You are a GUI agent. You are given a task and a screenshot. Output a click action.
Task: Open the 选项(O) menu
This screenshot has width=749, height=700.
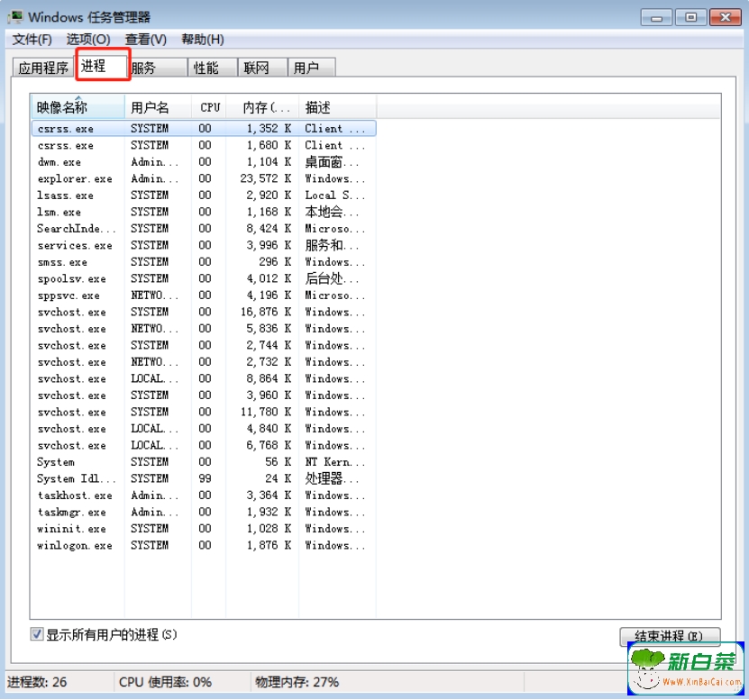[x=88, y=39]
